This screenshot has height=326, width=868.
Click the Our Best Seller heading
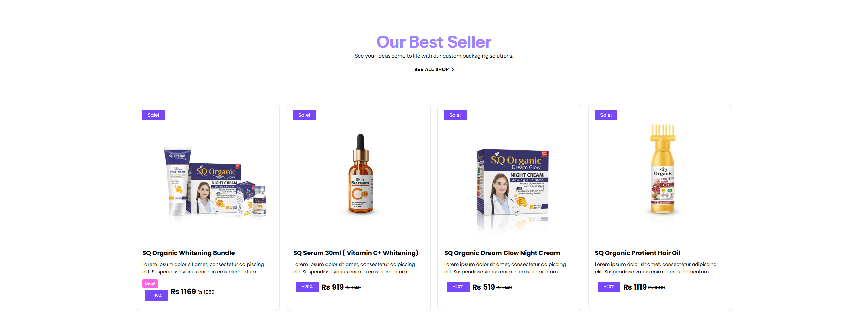pos(434,42)
